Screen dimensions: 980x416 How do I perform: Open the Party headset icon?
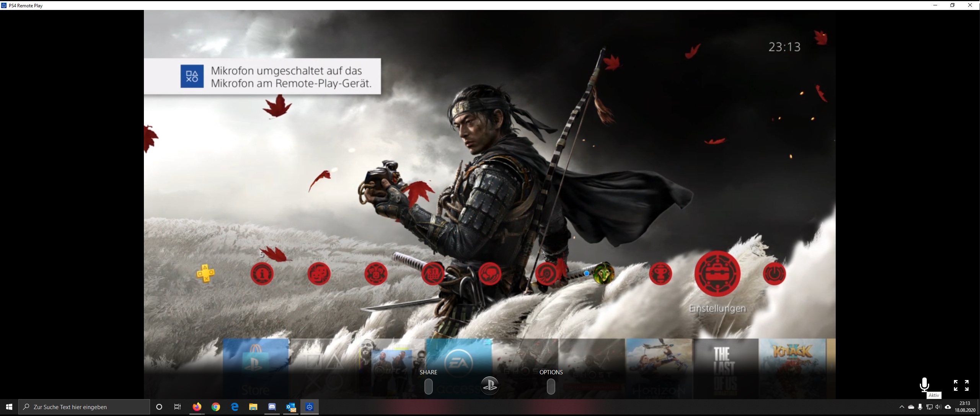[546, 274]
